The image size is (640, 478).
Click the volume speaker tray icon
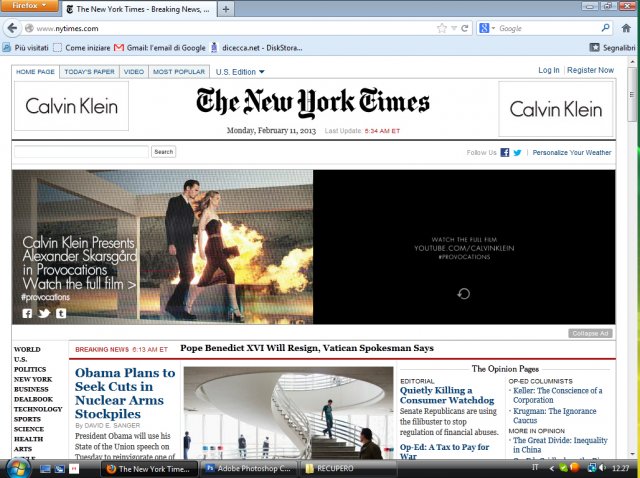(602, 468)
